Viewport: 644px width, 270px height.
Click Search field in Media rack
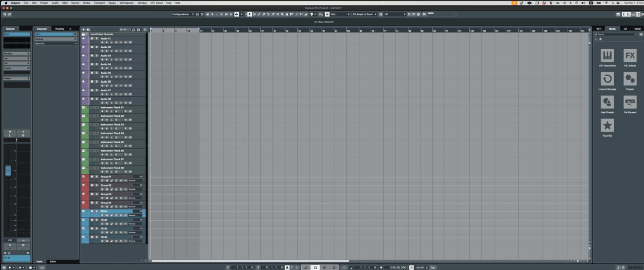614,34
